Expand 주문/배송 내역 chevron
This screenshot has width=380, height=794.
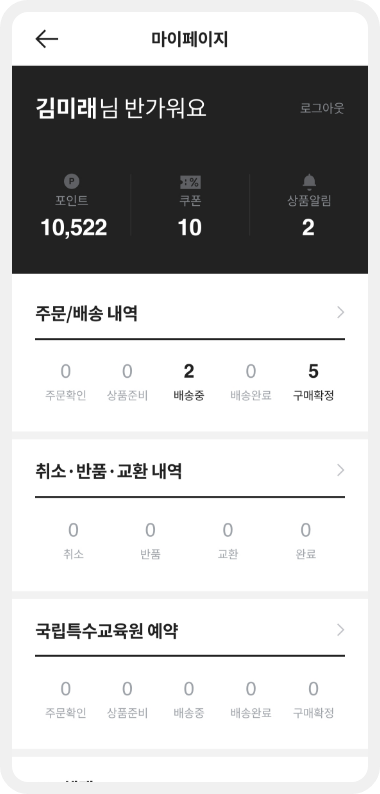coord(340,313)
